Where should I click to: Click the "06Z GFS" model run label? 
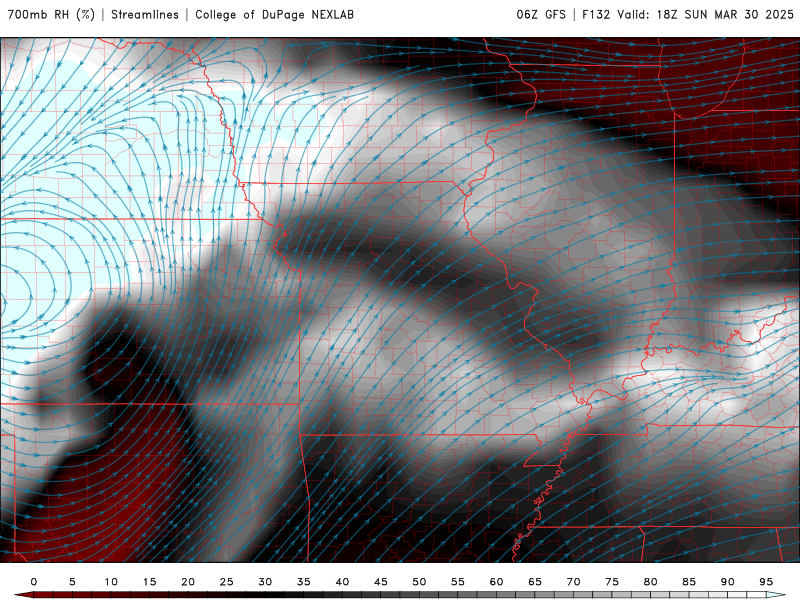tap(541, 15)
